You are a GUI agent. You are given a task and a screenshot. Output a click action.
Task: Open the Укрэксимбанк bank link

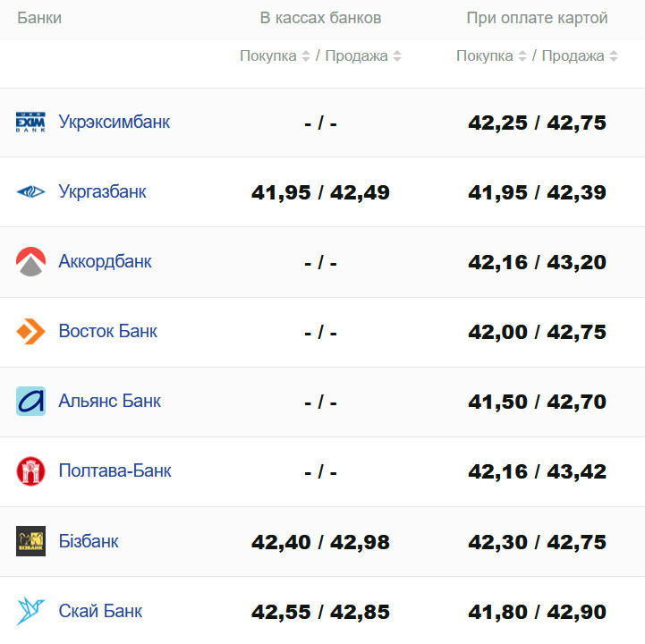click(x=114, y=122)
